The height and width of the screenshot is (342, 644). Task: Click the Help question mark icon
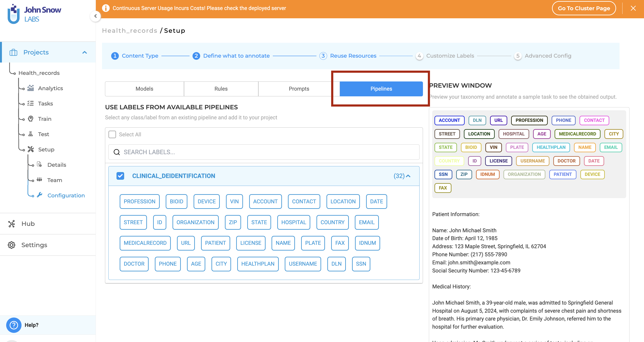(14, 325)
